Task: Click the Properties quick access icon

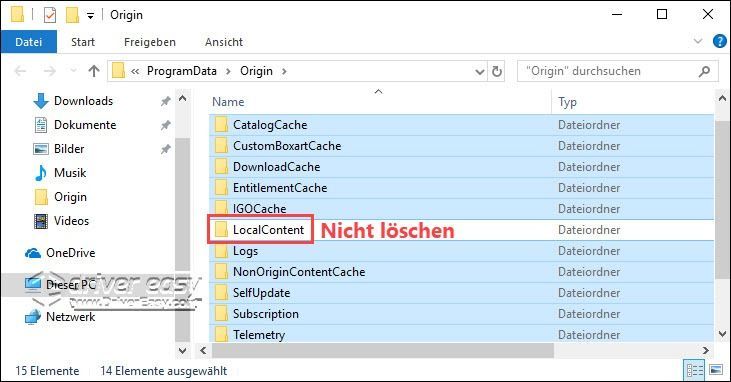Action: point(49,15)
